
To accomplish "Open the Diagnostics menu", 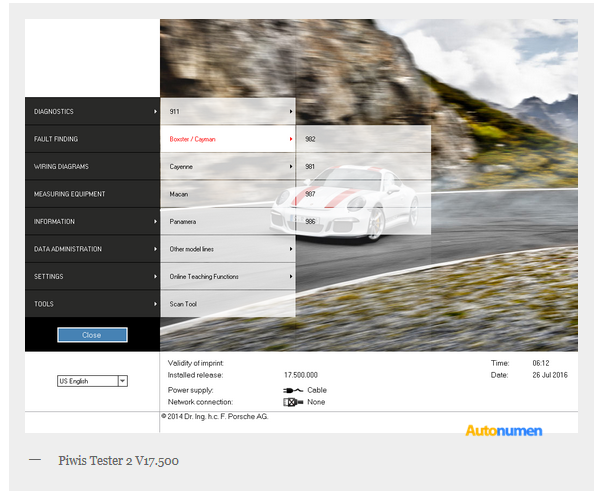I will tap(92, 111).
